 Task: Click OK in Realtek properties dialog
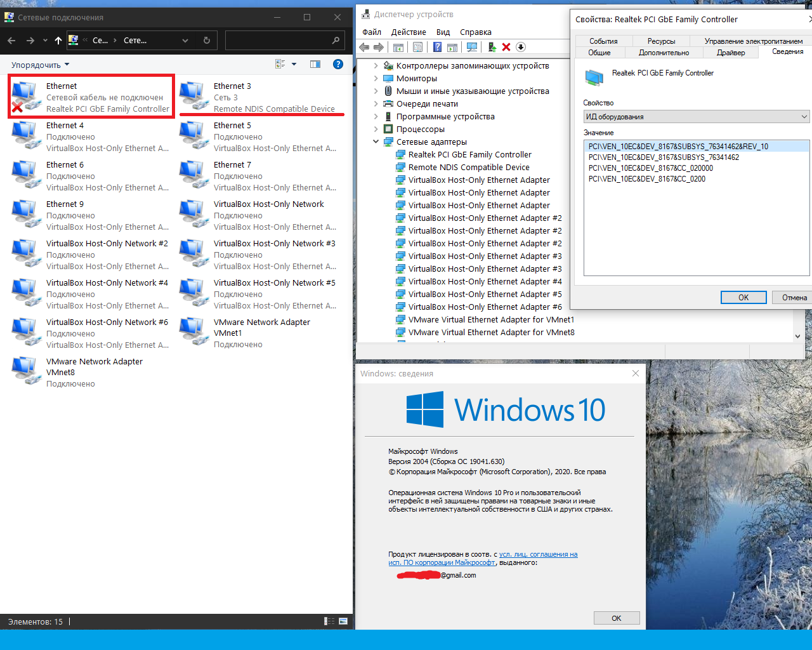pos(743,297)
